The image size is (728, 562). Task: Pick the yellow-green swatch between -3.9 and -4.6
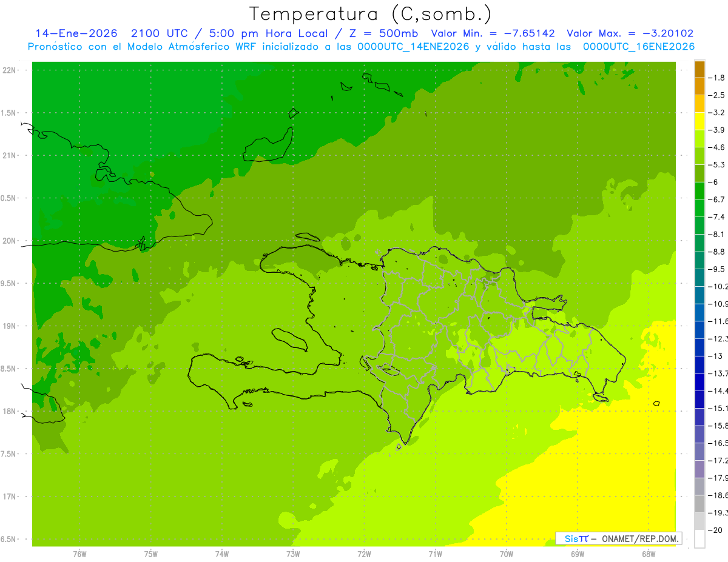click(x=699, y=139)
